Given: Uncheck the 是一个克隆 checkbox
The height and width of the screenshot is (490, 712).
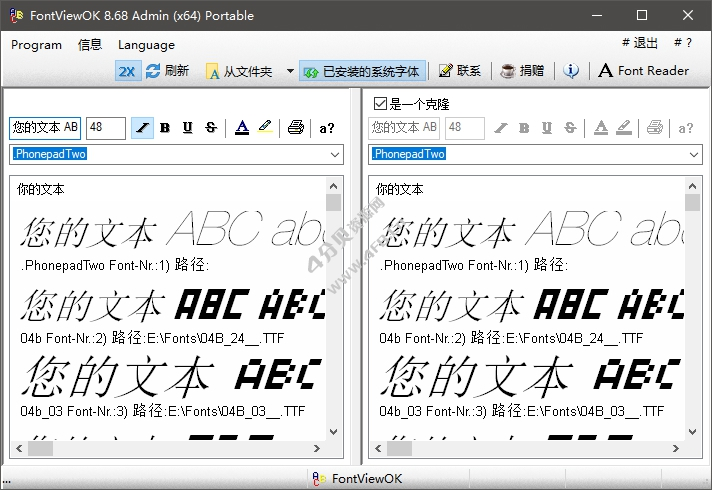Looking at the screenshot, I should click(380, 103).
